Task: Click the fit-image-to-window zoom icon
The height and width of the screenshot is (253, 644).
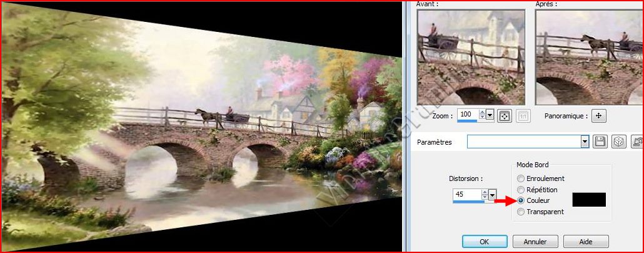Action: (504, 116)
